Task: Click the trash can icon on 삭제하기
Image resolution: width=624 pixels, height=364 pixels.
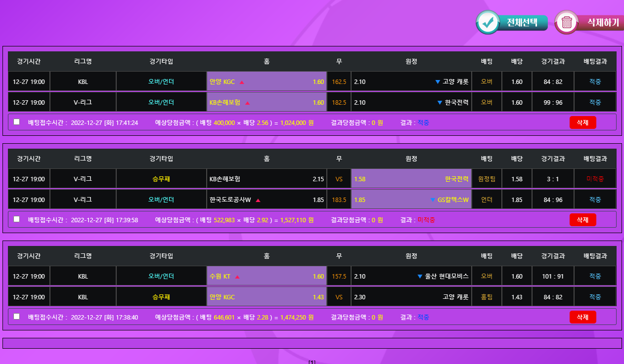Action: tap(567, 22)
